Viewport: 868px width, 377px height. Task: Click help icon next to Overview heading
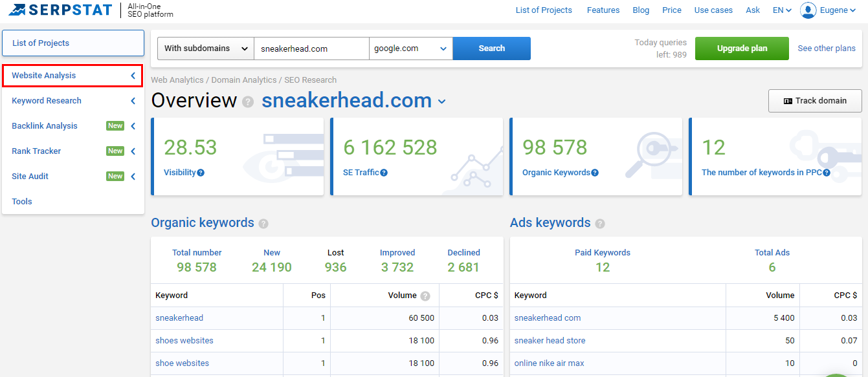(x=248, y=102)
